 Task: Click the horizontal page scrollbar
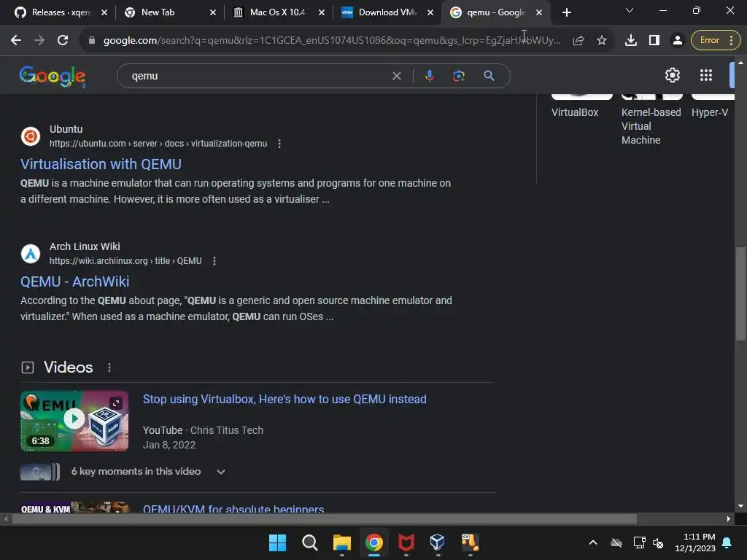tap(324, 519)
